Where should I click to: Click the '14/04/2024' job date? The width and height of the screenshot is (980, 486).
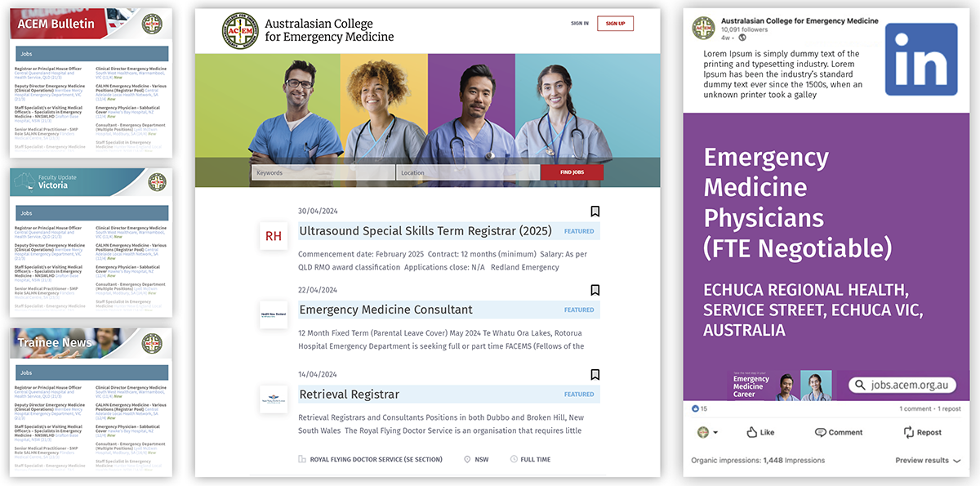click(x=318, y=374)
